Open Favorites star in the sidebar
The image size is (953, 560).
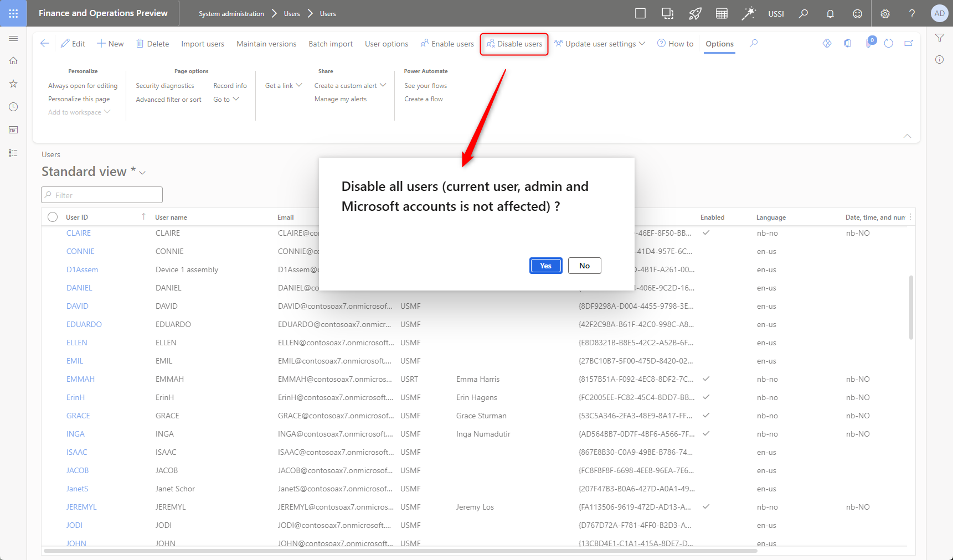(x=13, y=84)
